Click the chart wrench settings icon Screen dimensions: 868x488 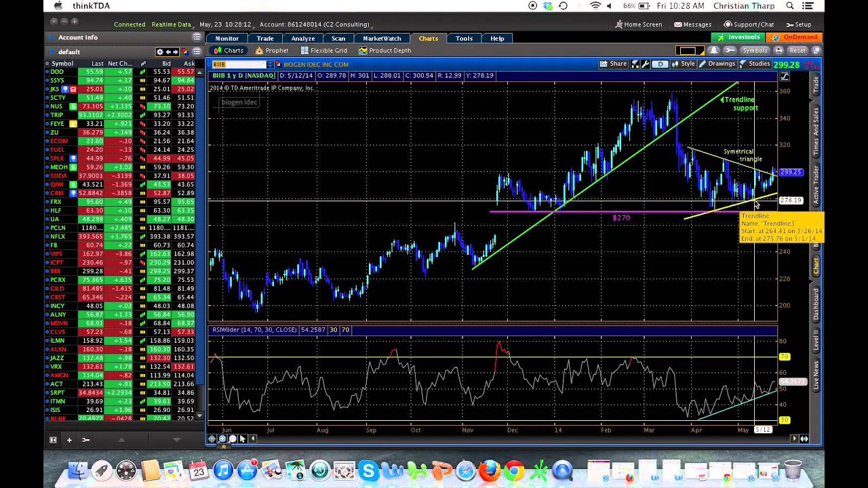[x=646, y=64]
